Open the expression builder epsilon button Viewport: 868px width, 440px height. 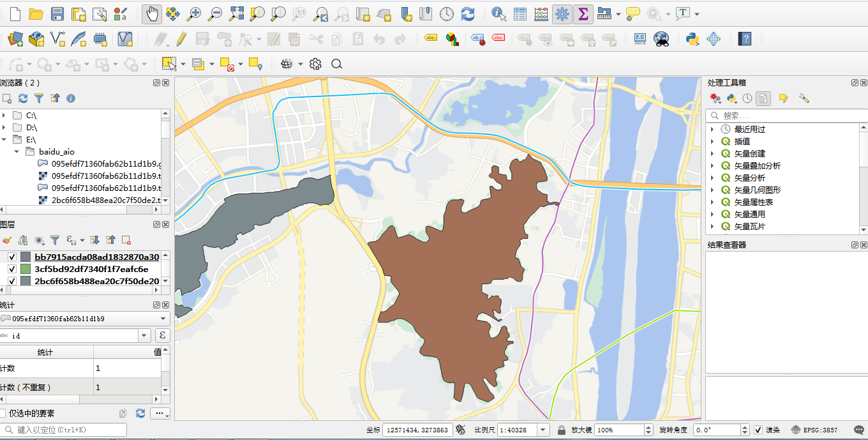pyautogui.click(x=162, y=335)
